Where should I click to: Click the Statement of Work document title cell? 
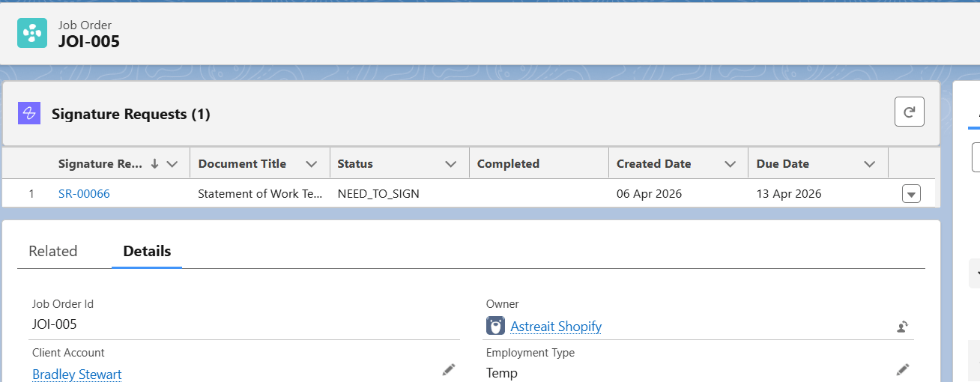pyautogui.click(x=259, y=193)
